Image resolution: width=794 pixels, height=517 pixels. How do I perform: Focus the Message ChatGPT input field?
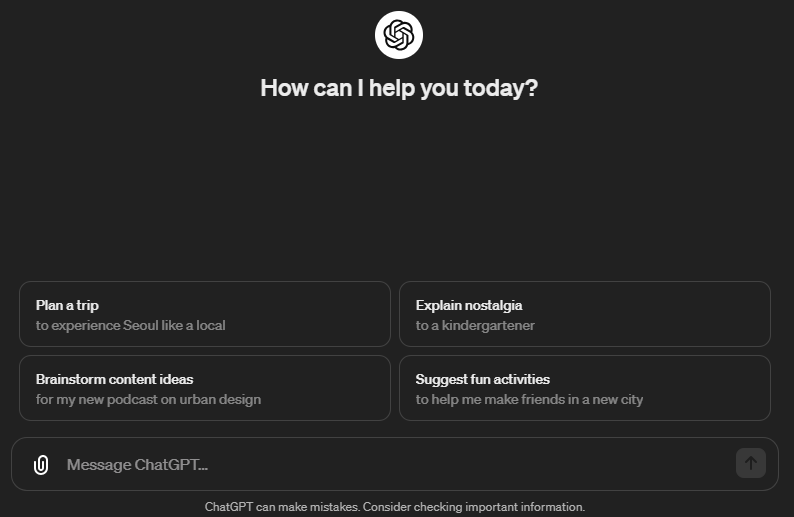390,465
